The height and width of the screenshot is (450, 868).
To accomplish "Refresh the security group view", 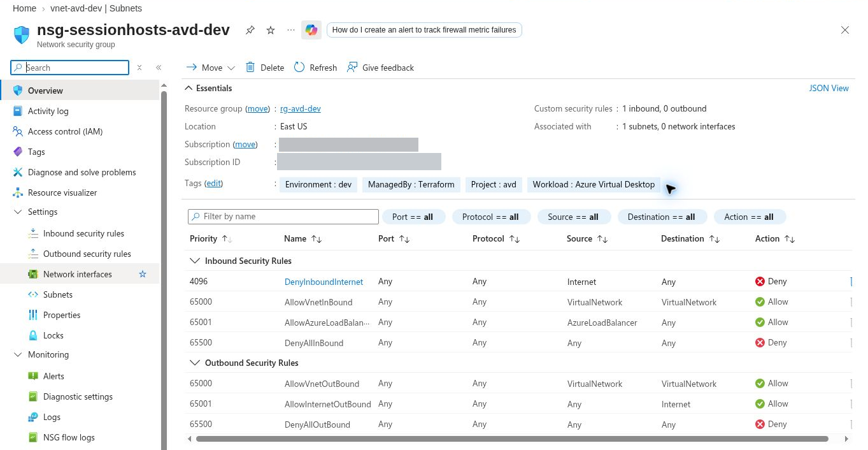I will coord(316,68).
